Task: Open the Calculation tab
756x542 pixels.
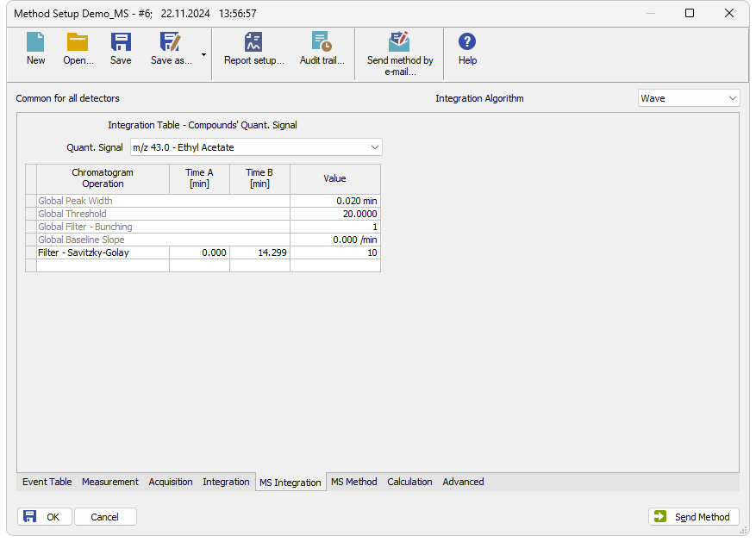Action: [409, 482]
